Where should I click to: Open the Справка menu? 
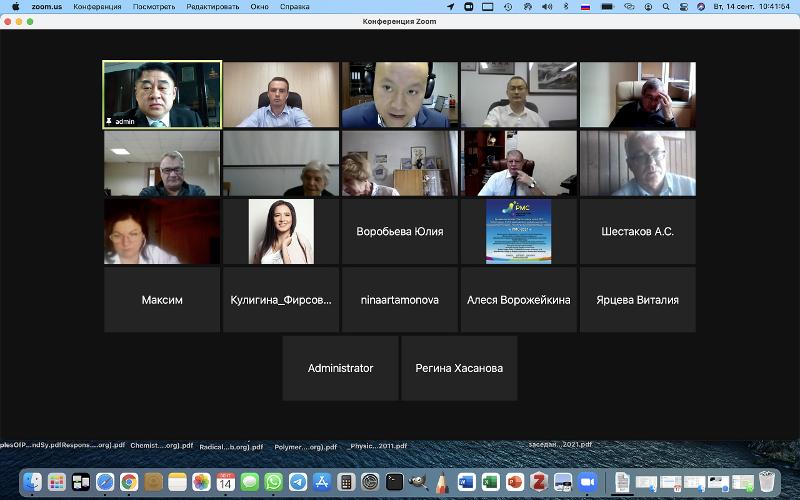click(x=294, y=6)
